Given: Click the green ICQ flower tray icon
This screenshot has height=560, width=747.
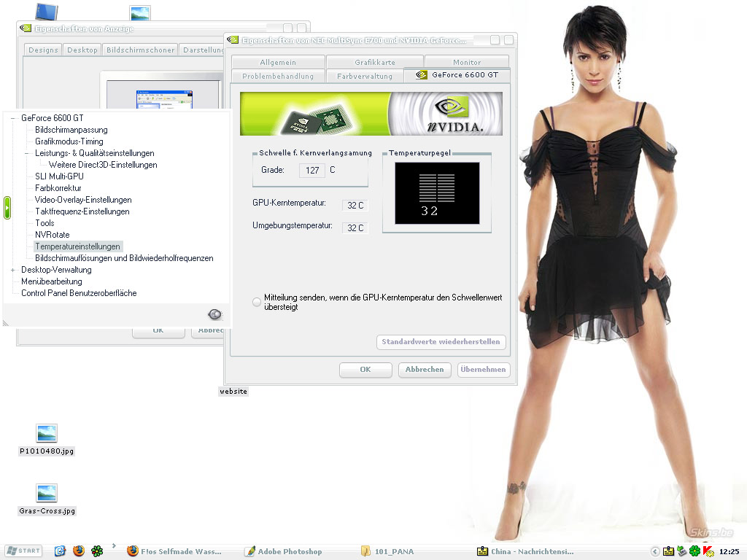Looking at the screenshot, I should point(695,551).
